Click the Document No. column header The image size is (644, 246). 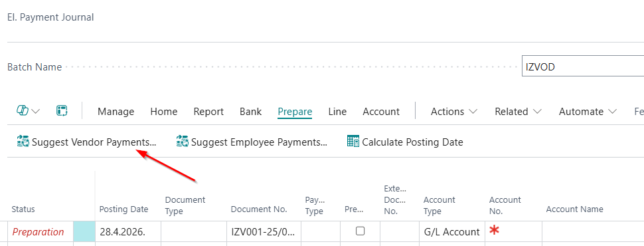click(x=259, y=209)
